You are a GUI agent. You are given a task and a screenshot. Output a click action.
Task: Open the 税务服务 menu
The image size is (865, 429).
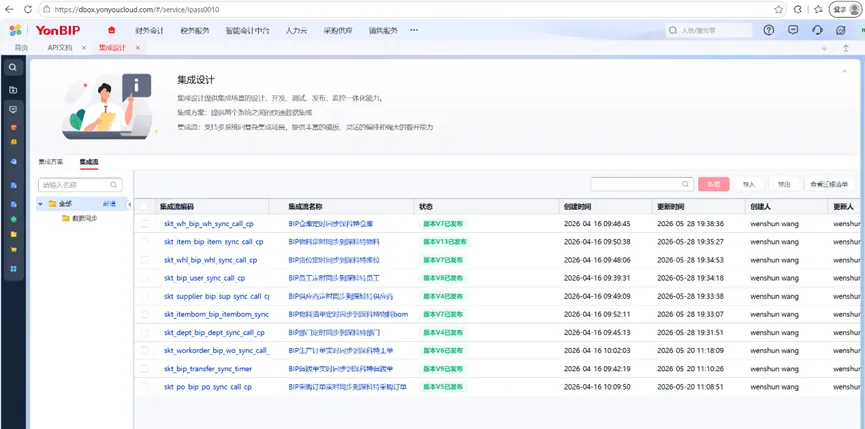coord(195,31)
